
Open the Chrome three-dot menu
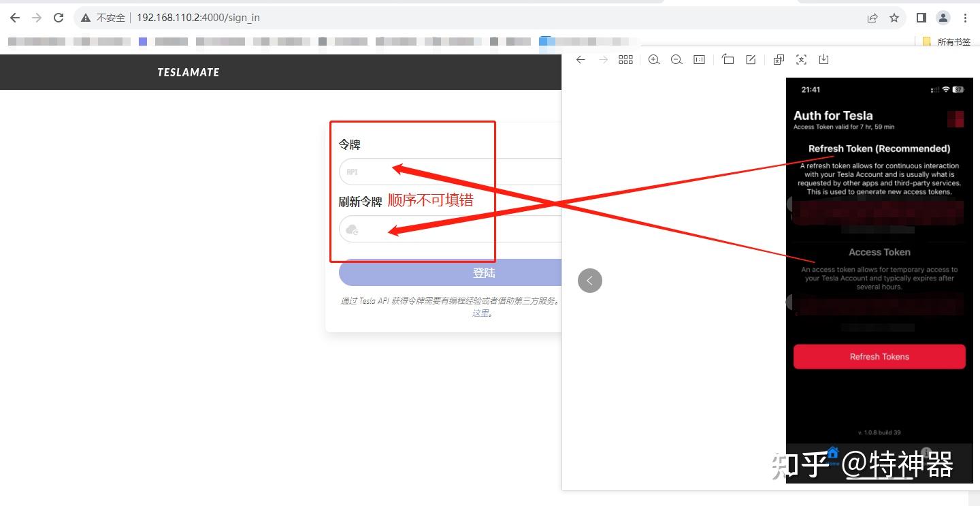point(965,18)
